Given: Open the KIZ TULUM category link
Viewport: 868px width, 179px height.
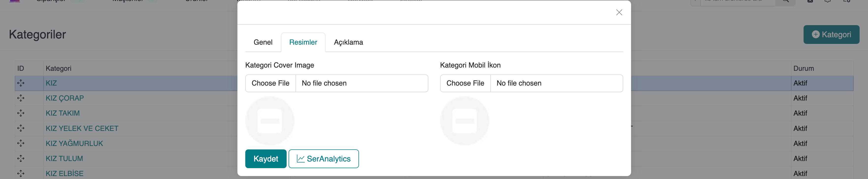Looking at the screenshot, I should coord(64,158).
